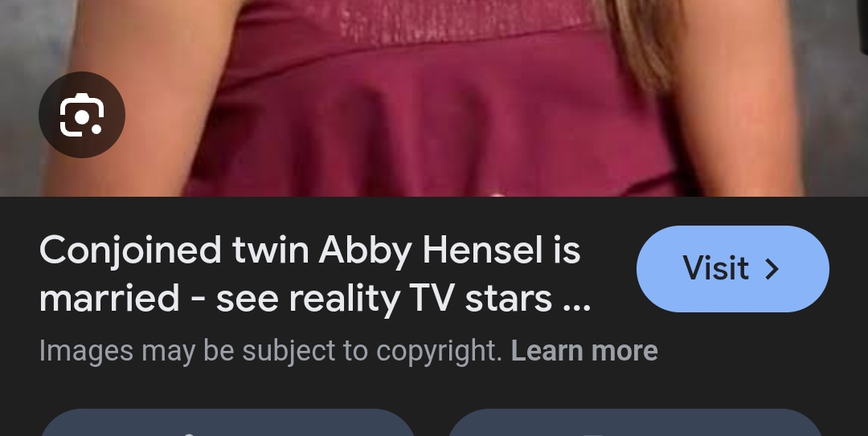Click the share icon peeking in the bottom-left pill
Screen dimensions: 868x436
click(x=188, y=434)
